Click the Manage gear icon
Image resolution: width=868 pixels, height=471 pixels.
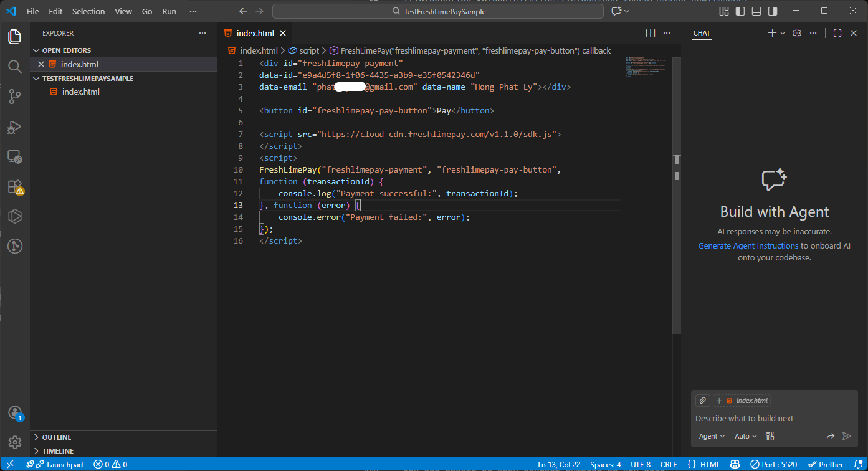click(15, 442)
